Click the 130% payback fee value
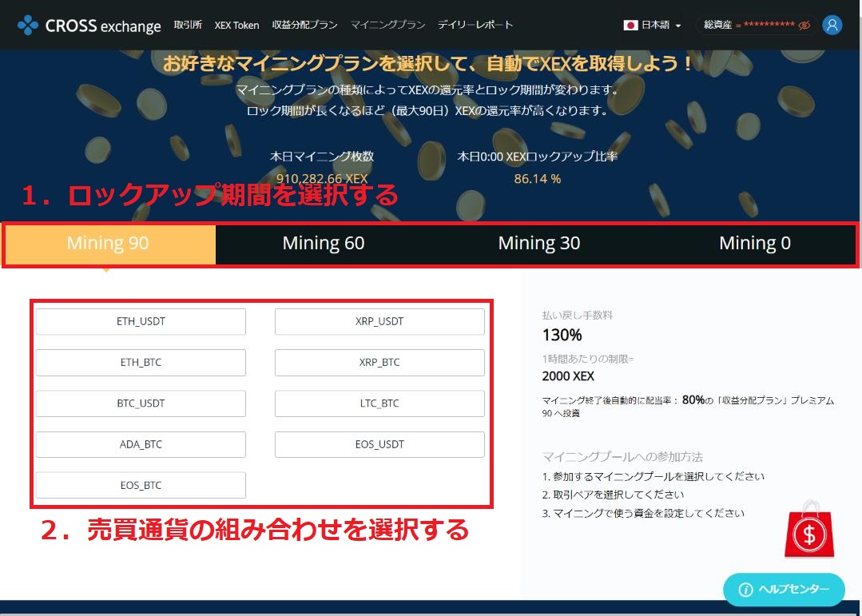Screen dimensions: 862x616 click(x=562, y=335)
